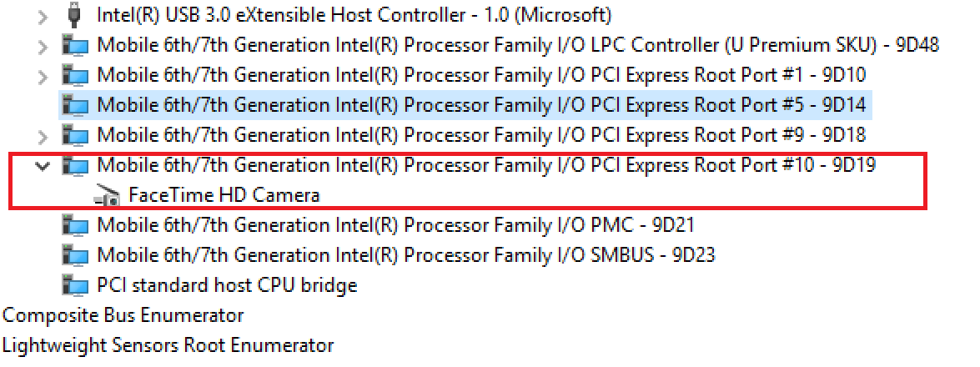Expand the PCI Express Root Port #9 node
This screenshot has height=367, width=980.
click(x=43, y=137)
